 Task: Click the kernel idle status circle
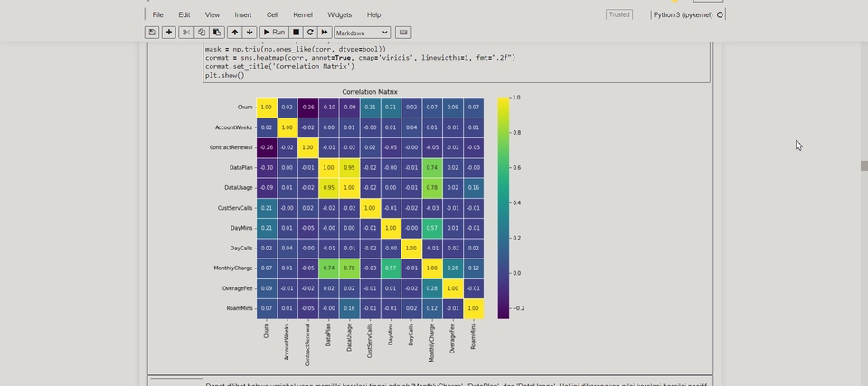[x=721, y=15]
